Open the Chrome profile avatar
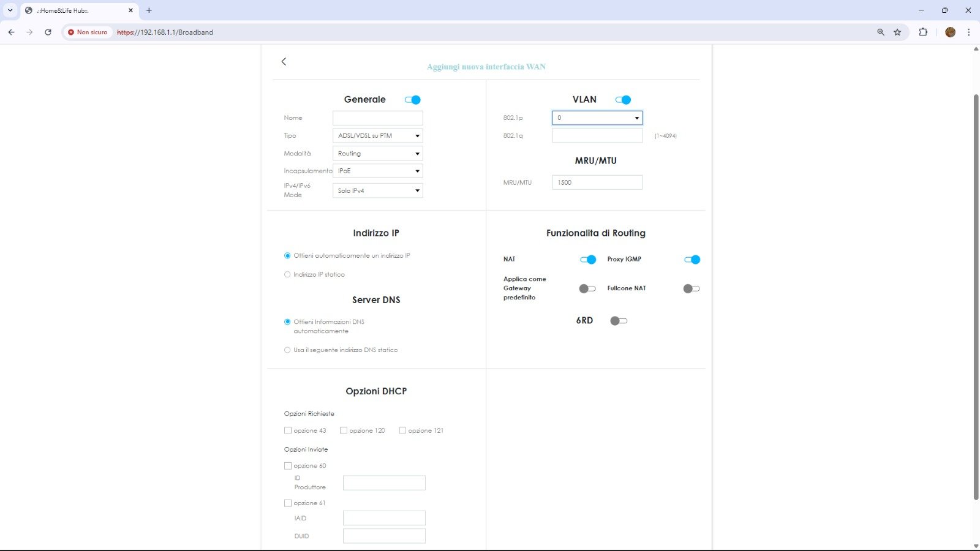The width and height of the screenshot is (980, 551). [x=950, y=32]
